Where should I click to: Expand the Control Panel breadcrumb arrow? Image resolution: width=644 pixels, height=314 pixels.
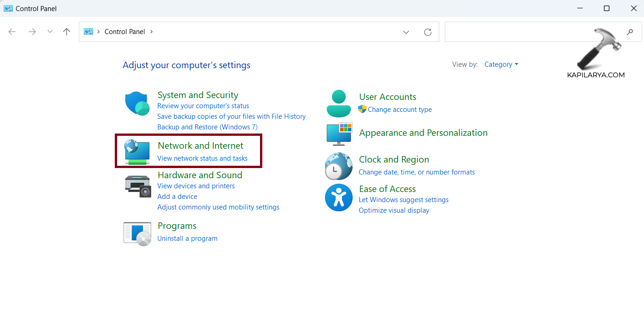coord(151,32)
